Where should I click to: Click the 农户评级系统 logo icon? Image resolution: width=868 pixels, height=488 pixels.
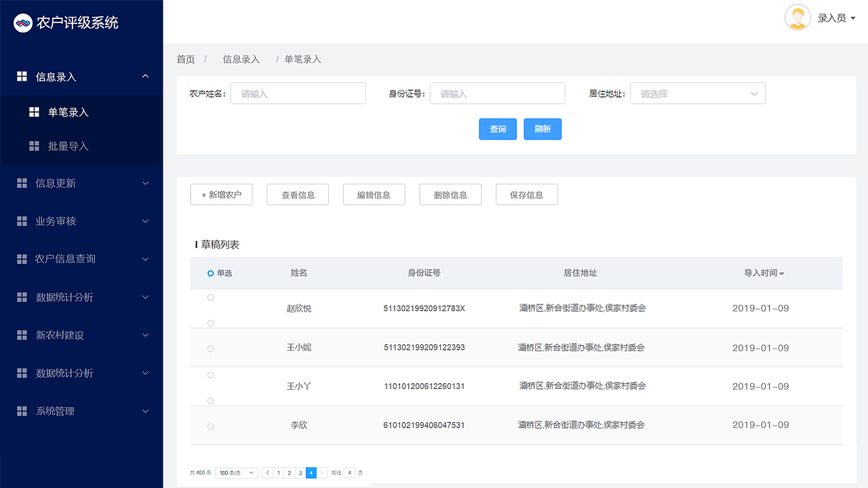[23, 22]
